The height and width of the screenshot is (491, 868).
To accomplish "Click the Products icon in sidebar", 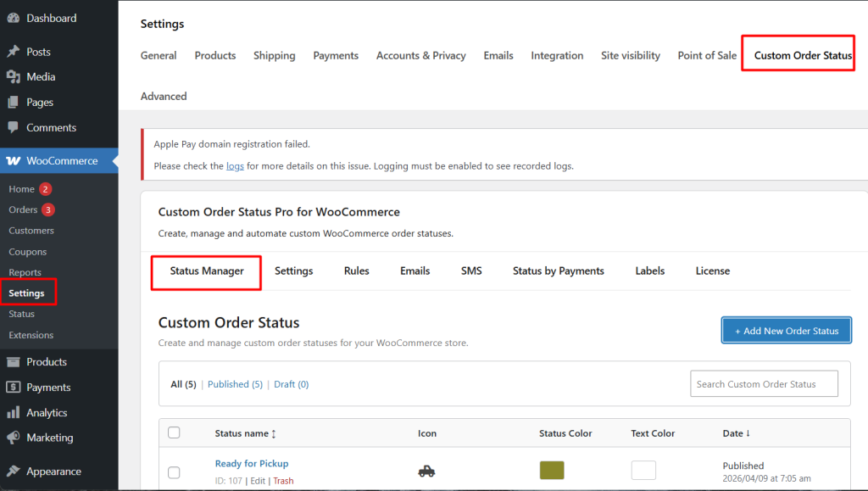I will [x=14, y=362].
